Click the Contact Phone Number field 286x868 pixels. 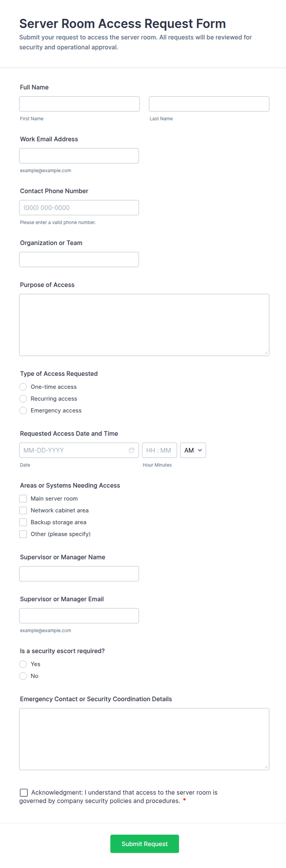(79, 207)
